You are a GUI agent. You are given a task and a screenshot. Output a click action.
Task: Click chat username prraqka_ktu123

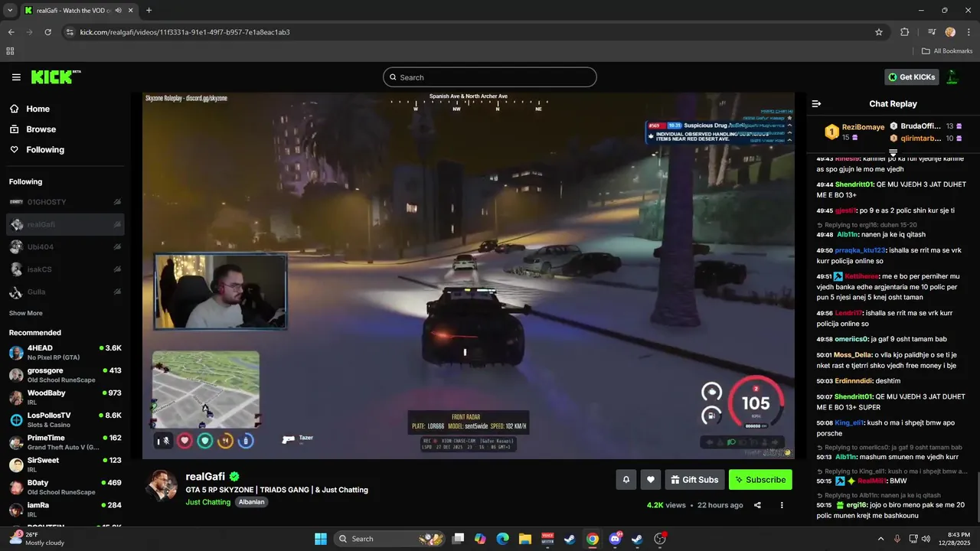[861, 250]
